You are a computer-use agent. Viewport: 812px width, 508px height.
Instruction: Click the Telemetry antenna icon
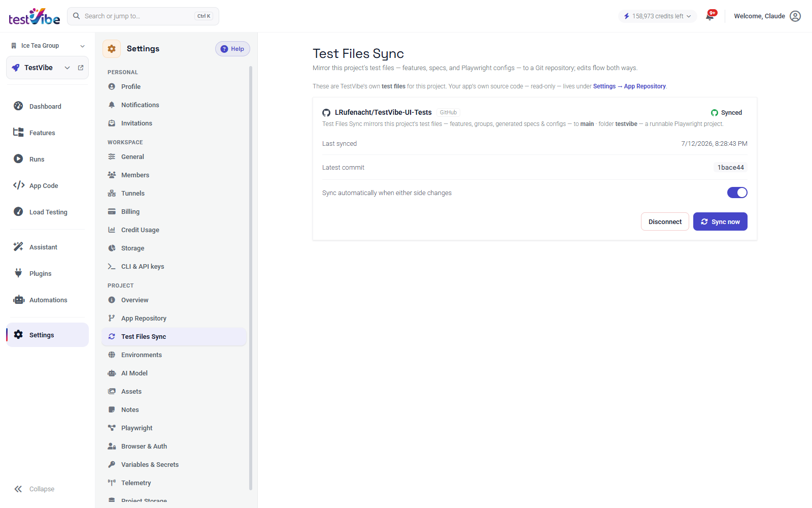(x=112, y=483)
